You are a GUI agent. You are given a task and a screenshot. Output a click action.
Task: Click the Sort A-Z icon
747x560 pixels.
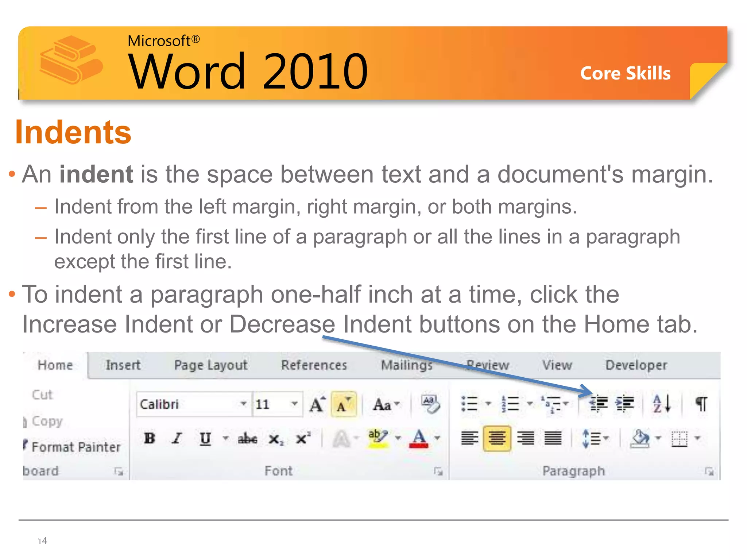pos(662,404)
